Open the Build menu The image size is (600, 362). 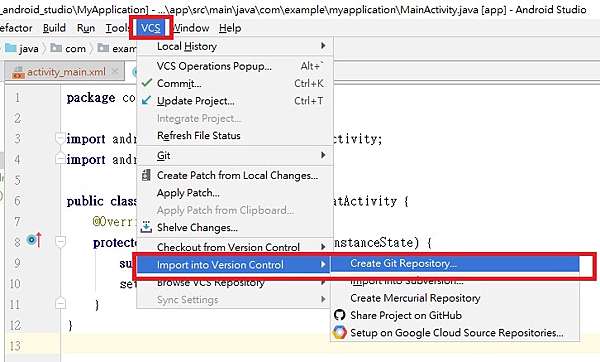coord(54,28)
